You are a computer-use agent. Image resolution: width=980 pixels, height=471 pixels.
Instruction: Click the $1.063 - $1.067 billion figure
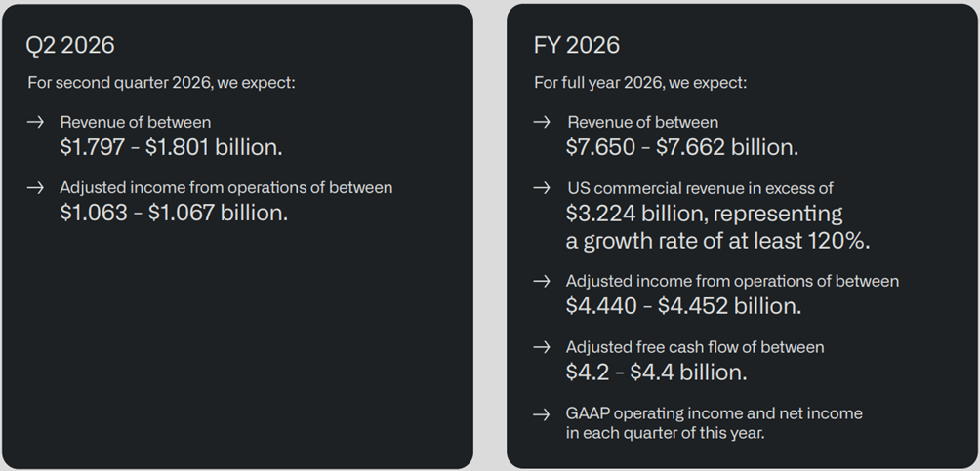tap(174, 213)
